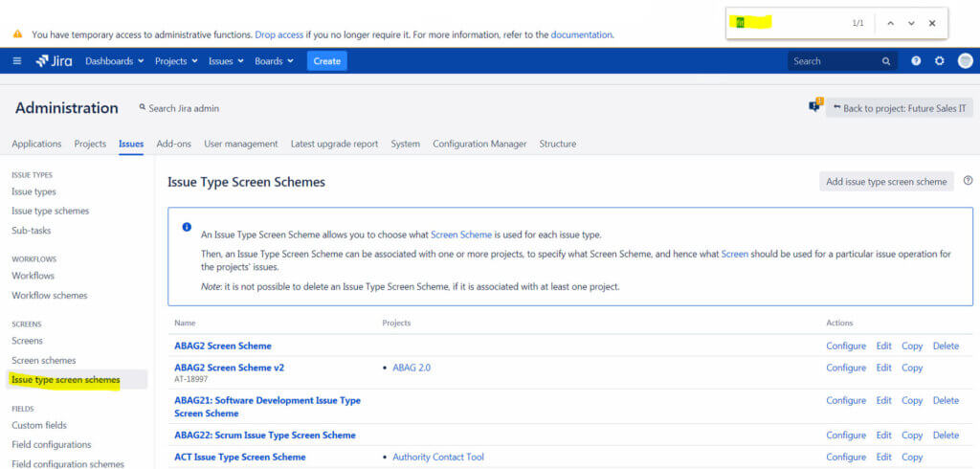Image resolution: width=980 pixels, height=469 pixels.
Task: Click find-in-page text field
Action: click(788, 23)
